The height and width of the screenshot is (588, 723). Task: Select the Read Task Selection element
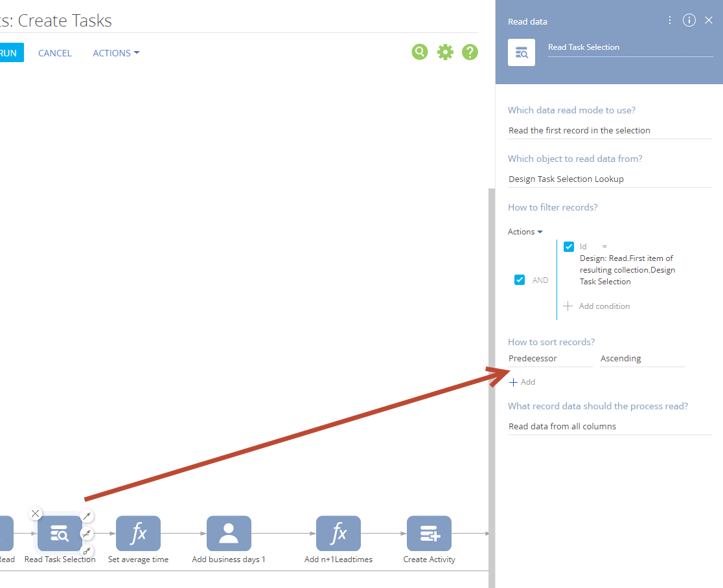coord(60,533)
